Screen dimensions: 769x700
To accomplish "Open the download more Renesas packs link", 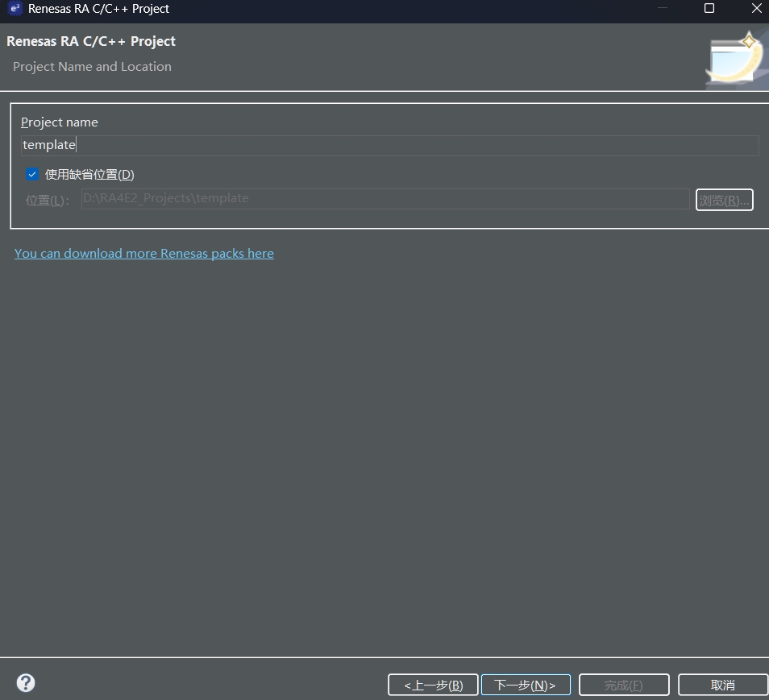I will [x=144, y=253].
